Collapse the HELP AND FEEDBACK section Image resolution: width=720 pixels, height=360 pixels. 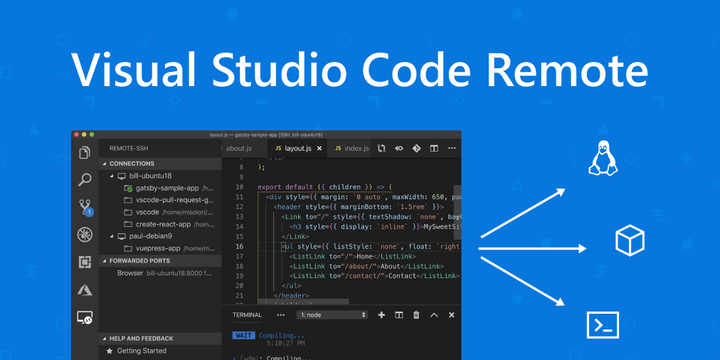tap(160, 338)
